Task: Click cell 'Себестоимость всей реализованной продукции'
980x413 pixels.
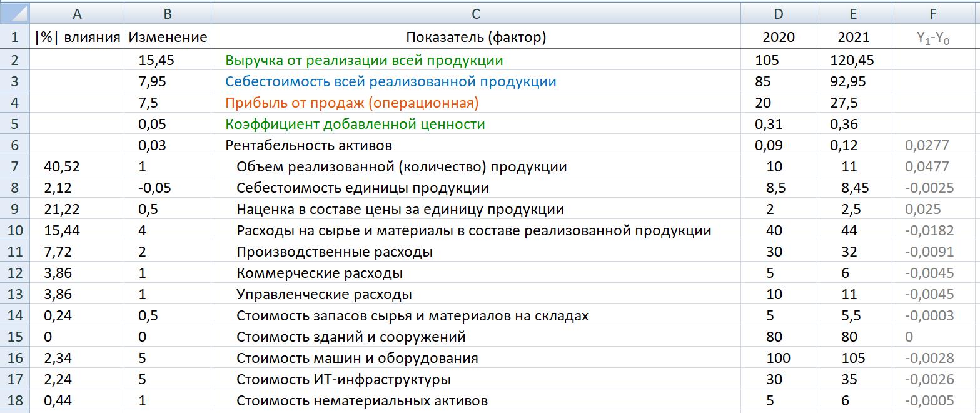Action: click(390, 82)
